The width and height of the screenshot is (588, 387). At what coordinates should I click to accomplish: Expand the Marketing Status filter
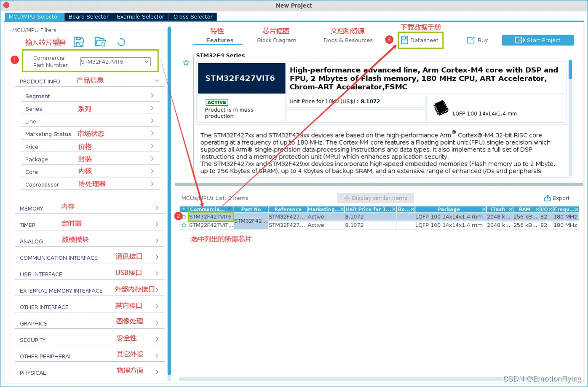[x=152, y=133]
